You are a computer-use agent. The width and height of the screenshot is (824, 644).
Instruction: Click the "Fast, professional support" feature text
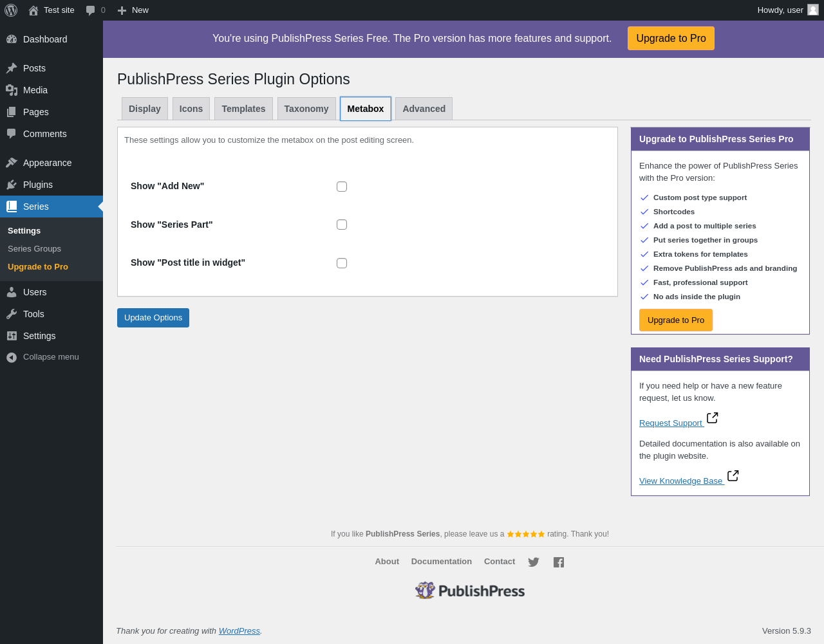(x=700, y=282)
